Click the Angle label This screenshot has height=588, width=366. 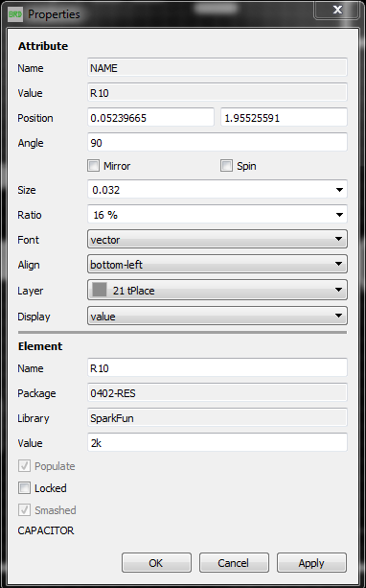(31, 143)
